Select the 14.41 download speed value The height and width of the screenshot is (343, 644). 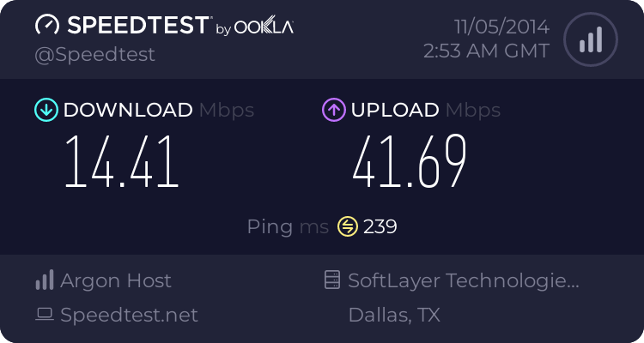123,162
